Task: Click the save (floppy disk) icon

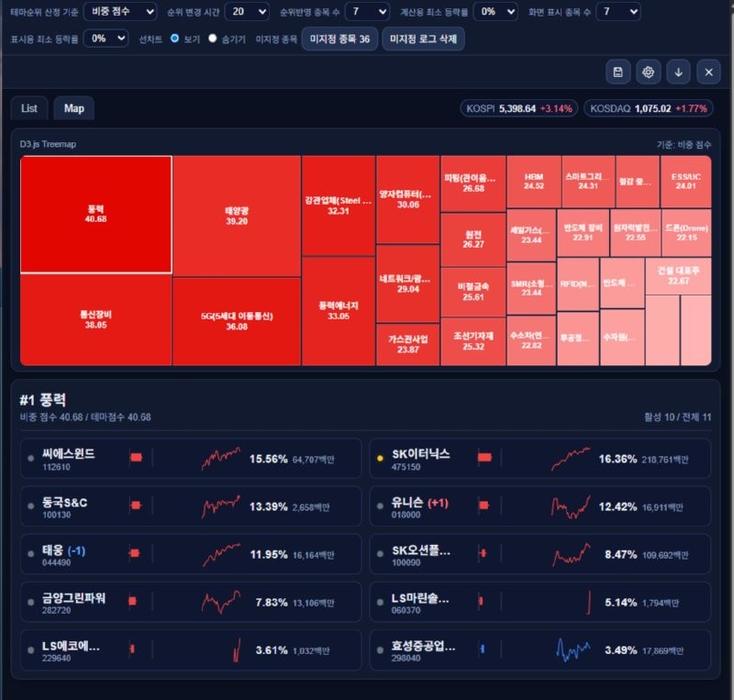Action: point(618,72)
